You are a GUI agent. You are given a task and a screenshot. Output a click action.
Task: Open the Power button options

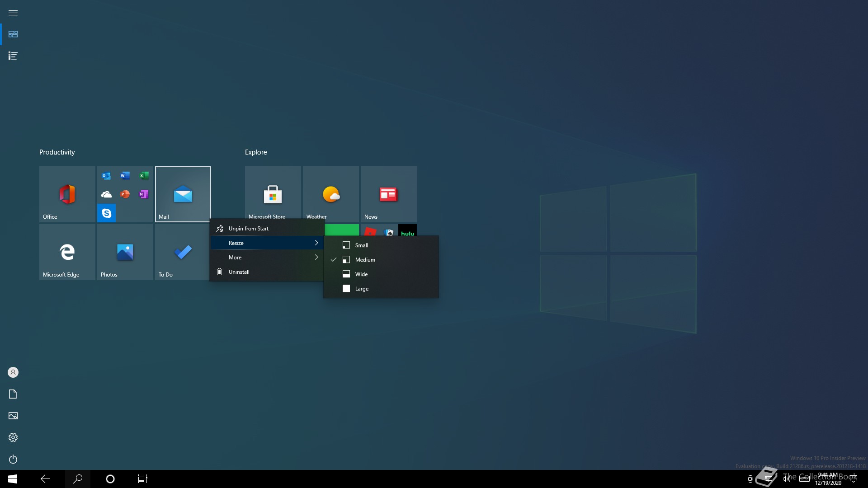point(13,459)
